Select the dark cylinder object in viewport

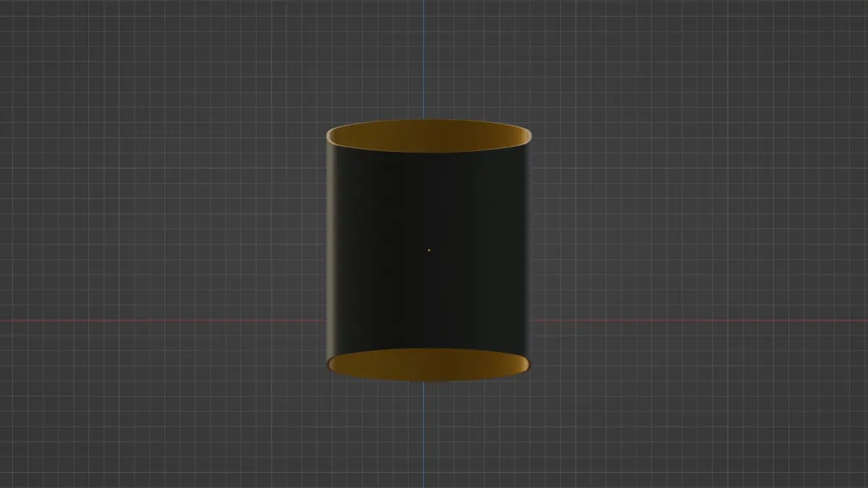pyautogui.click(x=429, y=250)
